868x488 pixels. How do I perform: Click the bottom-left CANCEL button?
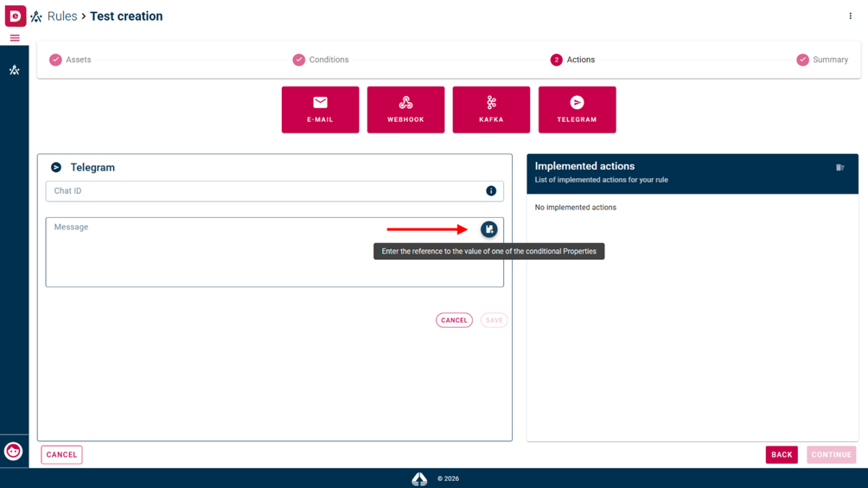[x=61, y=455]
